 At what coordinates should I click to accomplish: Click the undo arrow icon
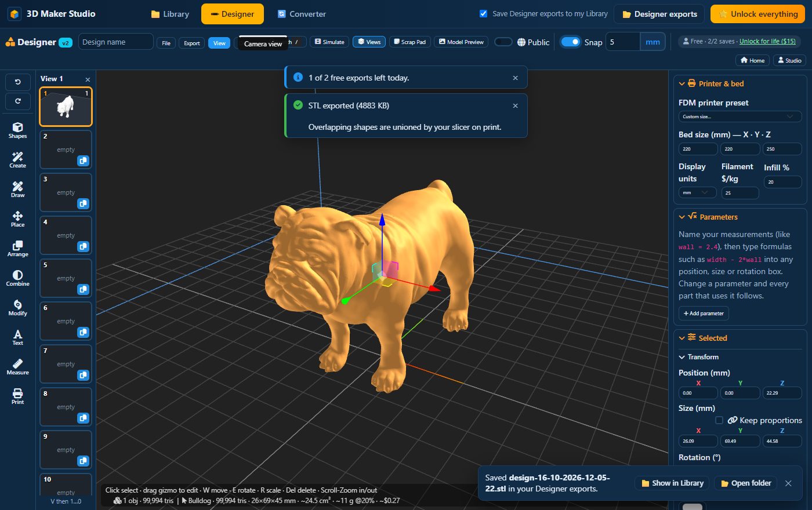coord(18,82)
